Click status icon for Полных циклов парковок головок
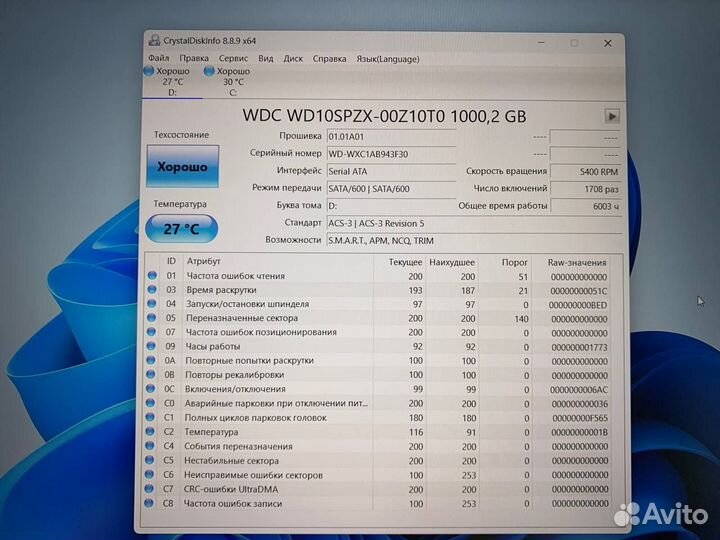The image size is (720, 540). pyautogui.click(x=150, y=417)
